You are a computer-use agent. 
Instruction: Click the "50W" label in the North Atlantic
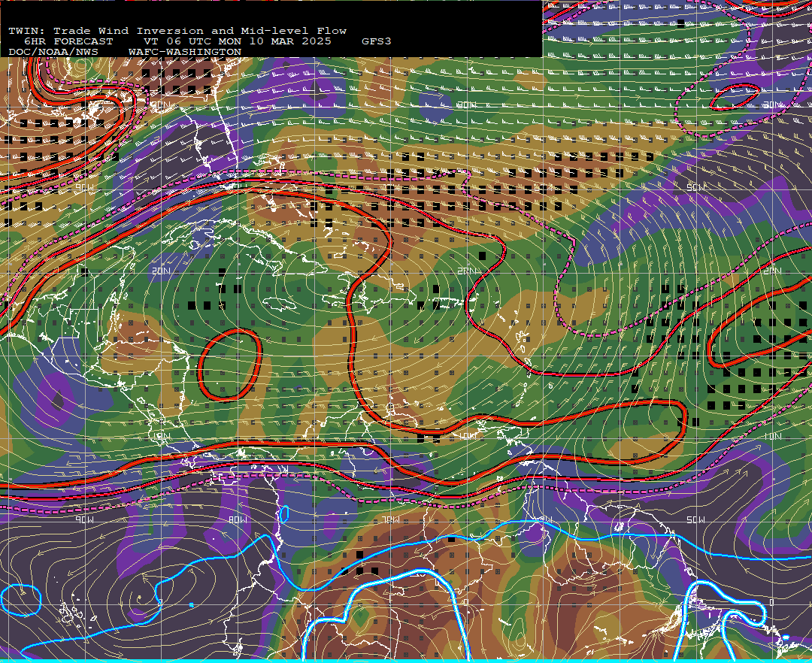click(696, 187)
